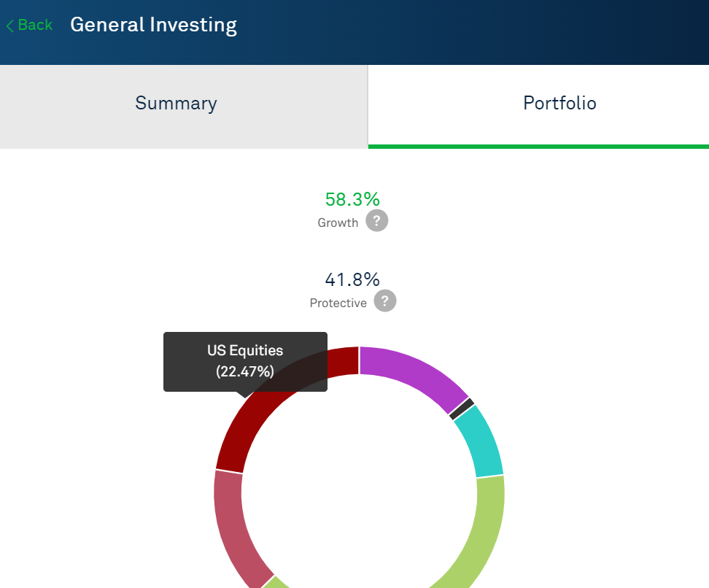The image size is (709, 588).
Task: Click the Back text link
Action: [35, 26]
